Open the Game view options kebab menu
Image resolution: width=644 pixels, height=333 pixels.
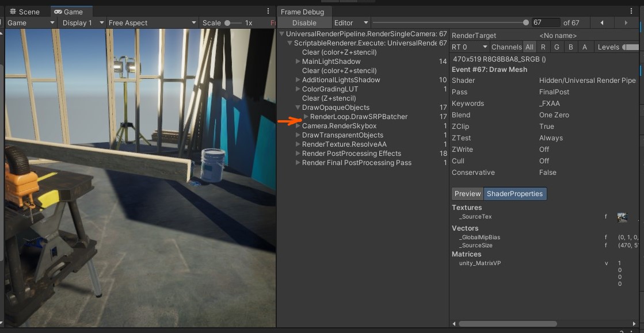pos(268,11)
